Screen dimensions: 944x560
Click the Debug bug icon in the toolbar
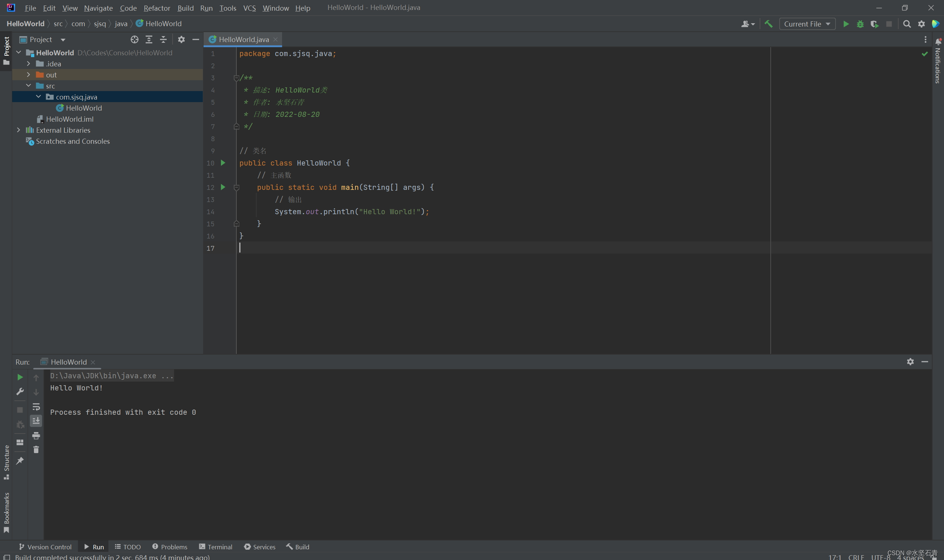tap(860, 24)
